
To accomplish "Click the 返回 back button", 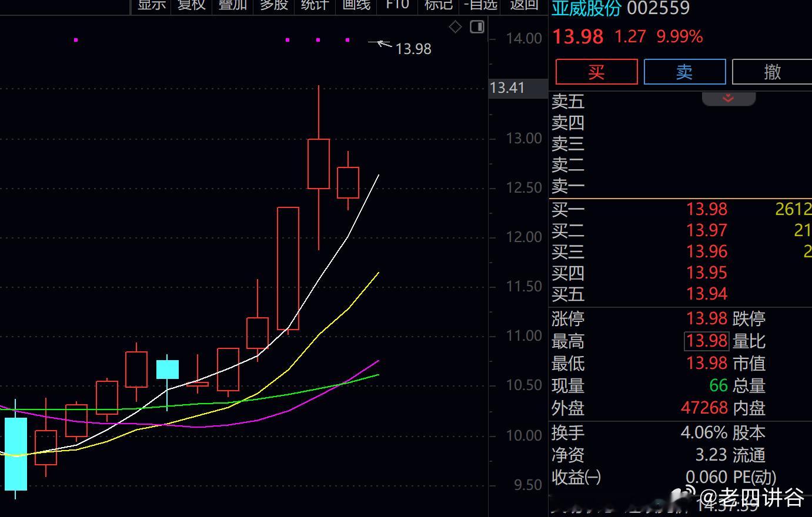I will 524,5.
